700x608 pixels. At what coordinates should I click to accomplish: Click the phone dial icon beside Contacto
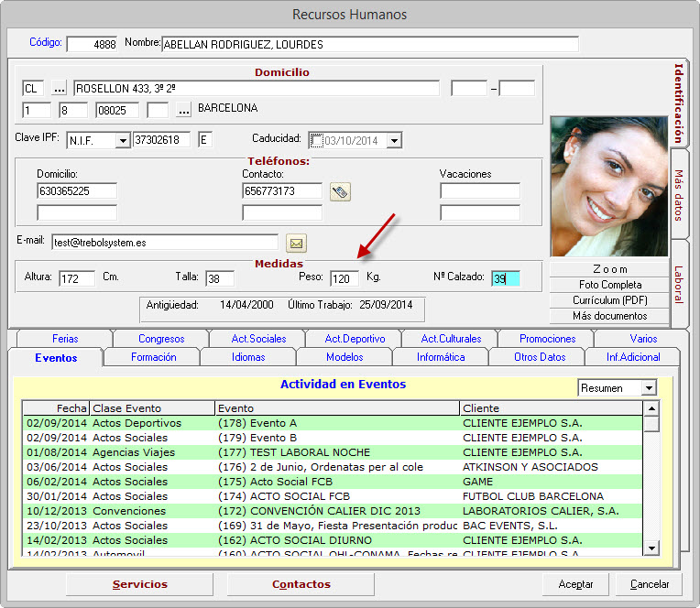(340, 191)
